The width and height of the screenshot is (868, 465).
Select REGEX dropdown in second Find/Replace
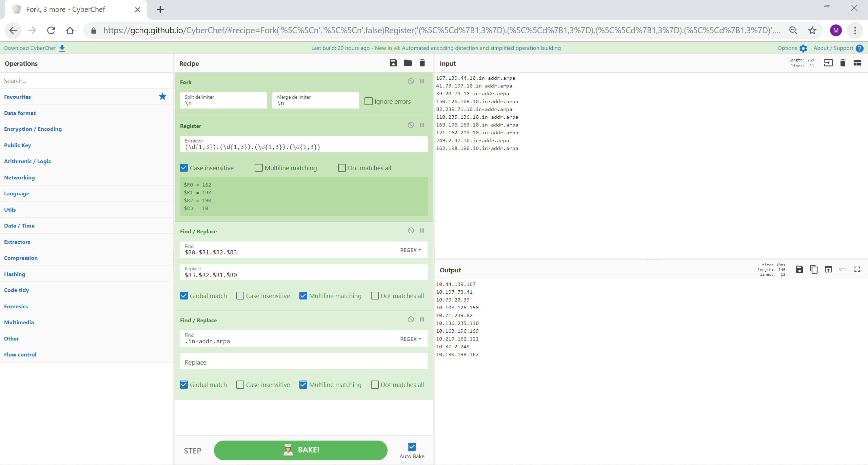[x=411, y=339]
